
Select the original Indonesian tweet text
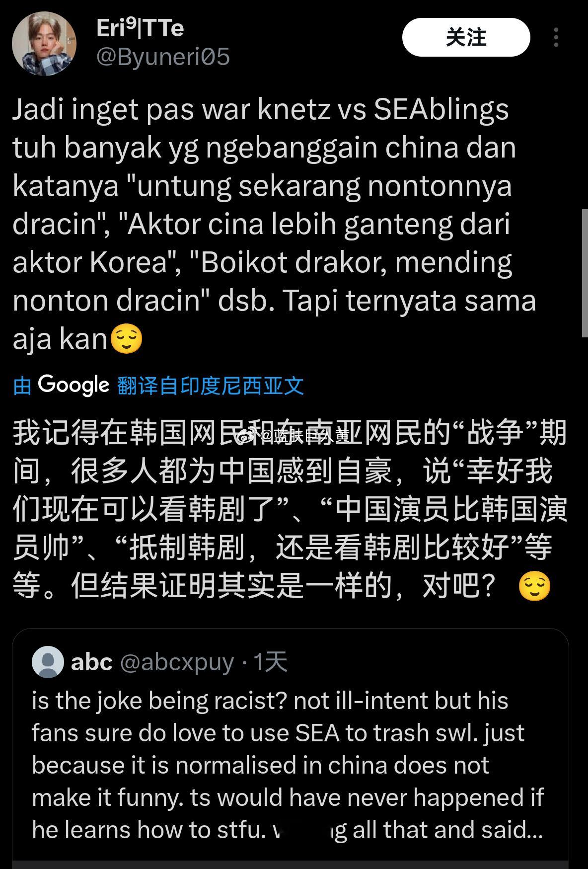click(x=274, y=225)
